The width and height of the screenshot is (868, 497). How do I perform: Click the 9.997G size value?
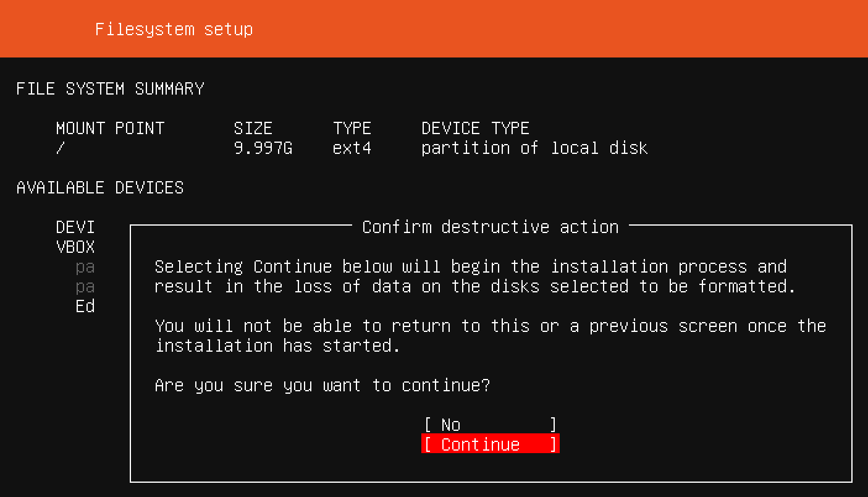coord(263,148)
